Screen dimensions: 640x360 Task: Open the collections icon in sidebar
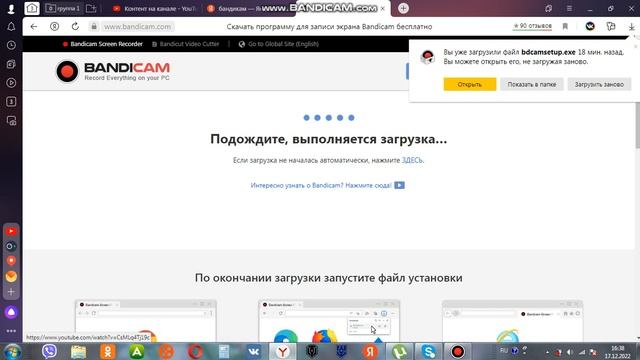[x=11, y=64]
